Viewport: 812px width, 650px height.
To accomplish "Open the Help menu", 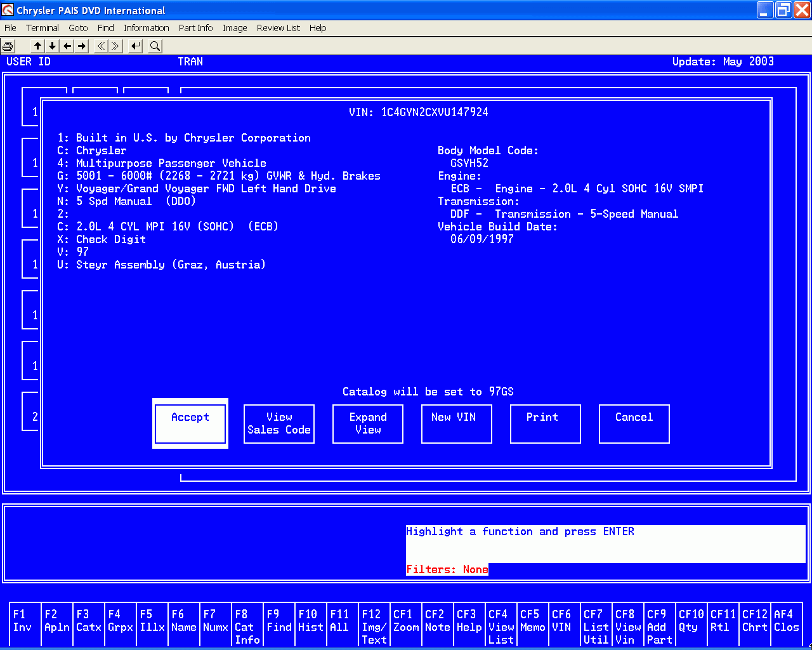I will [x=318, y=28].
